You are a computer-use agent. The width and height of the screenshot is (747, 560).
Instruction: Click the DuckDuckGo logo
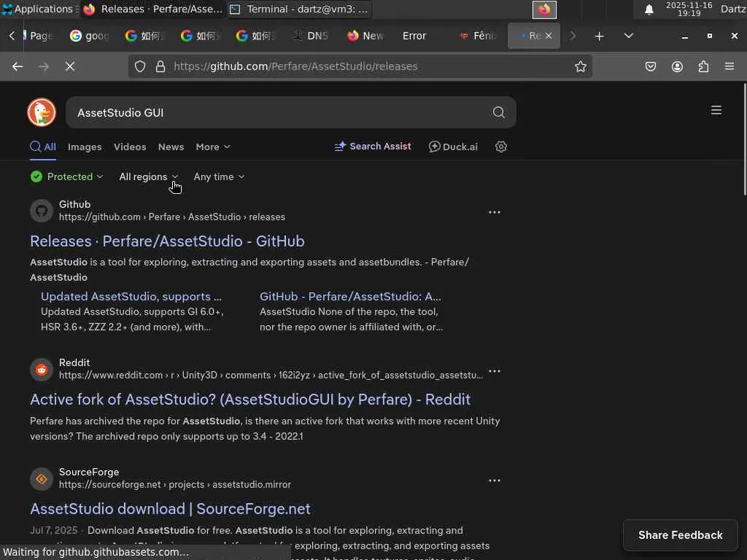(42, 112)
